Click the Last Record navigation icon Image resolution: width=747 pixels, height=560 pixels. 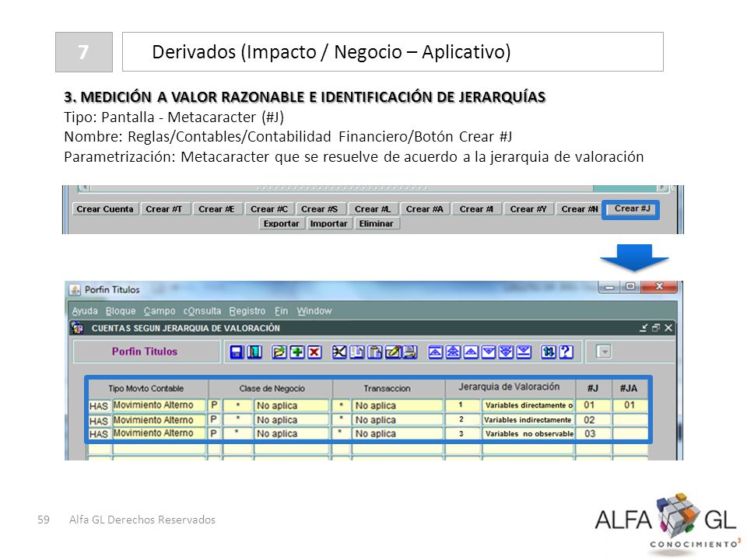pyautogui.click(x=524, y=352)
